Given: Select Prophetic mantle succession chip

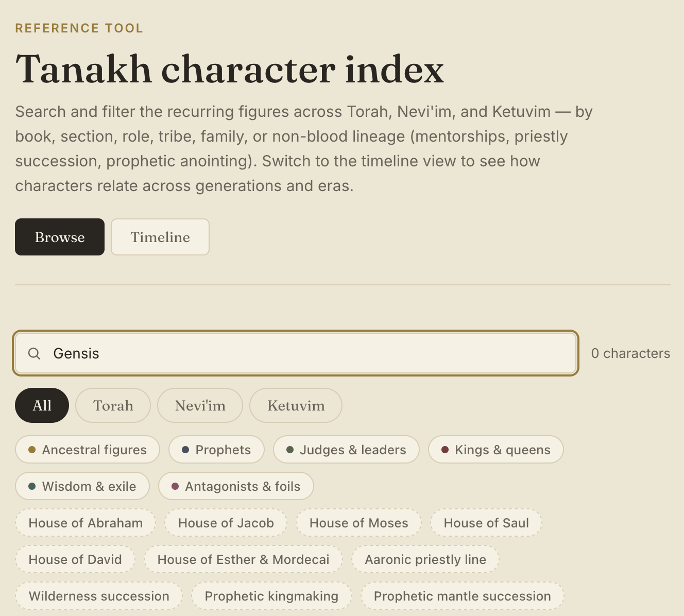Looking at the screenshot, I should click(463, 596).
